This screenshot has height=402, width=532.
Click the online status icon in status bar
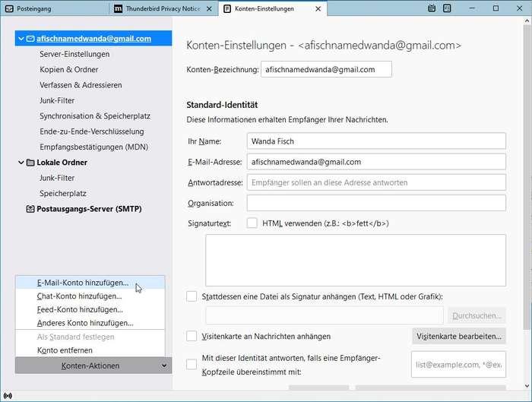point(8,396)
